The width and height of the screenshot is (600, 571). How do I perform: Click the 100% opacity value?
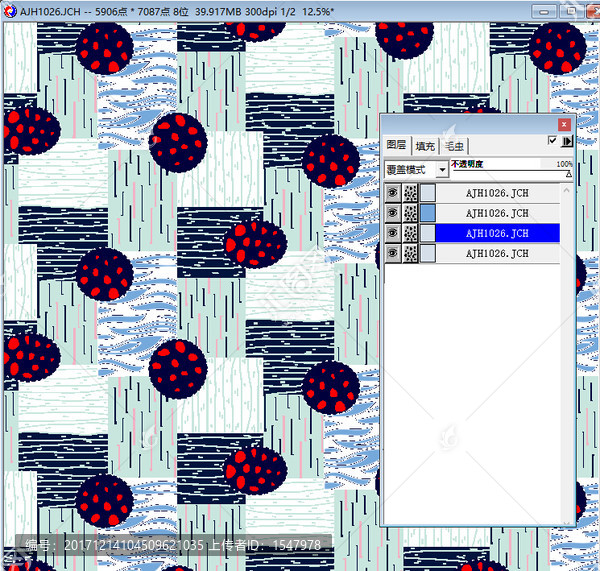pyautogui.click(x=564, y=164)
